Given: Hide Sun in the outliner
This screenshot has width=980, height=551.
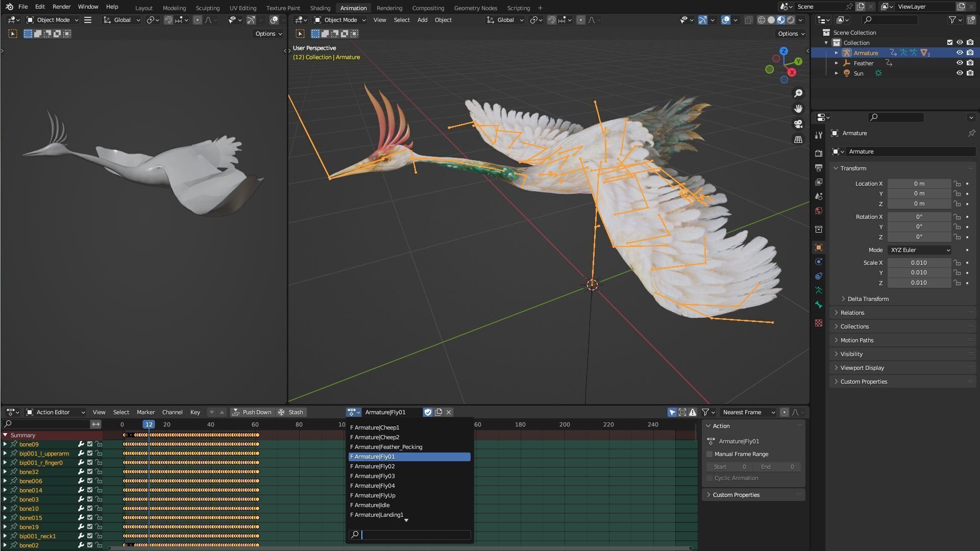Looking at the screenshot, I should click(x=960, y=73).
